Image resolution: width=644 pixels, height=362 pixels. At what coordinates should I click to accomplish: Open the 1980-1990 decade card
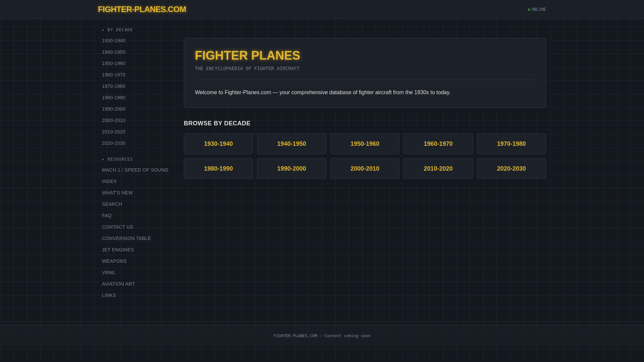click(x=218, y=169)
